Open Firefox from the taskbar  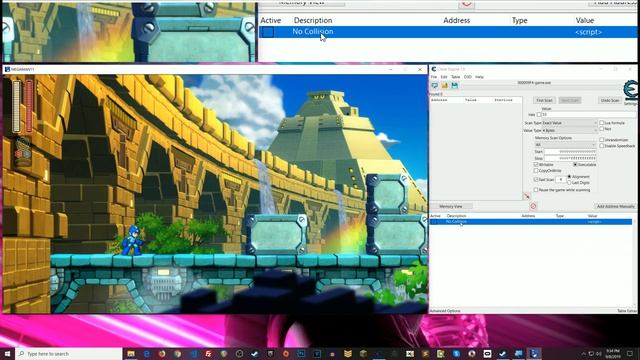162,353
